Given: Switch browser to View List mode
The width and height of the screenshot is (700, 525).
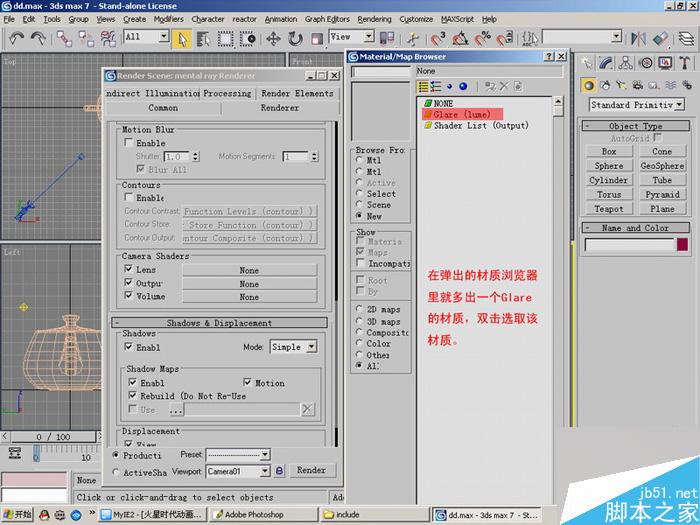Looking at the screenshot, I should coord(423,86).
